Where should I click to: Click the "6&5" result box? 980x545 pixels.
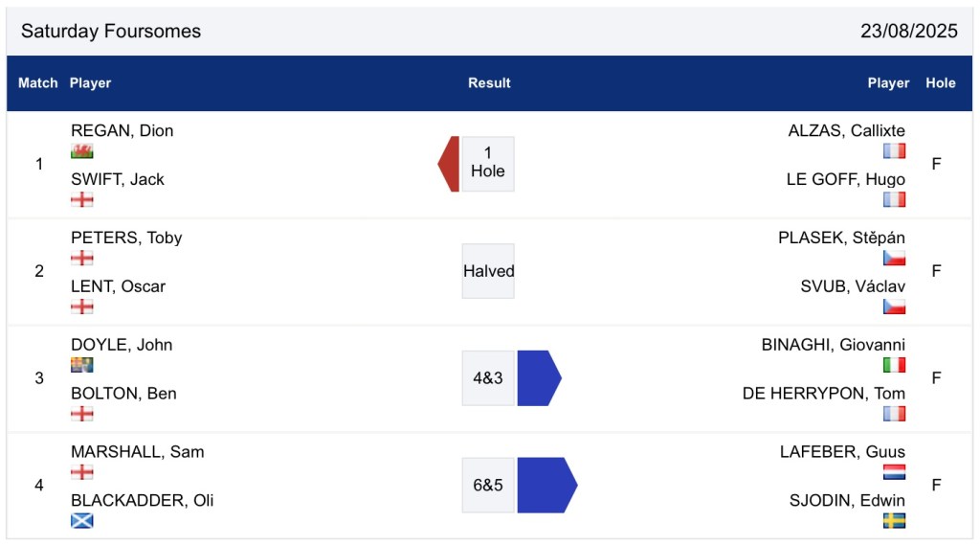point(488,485)
